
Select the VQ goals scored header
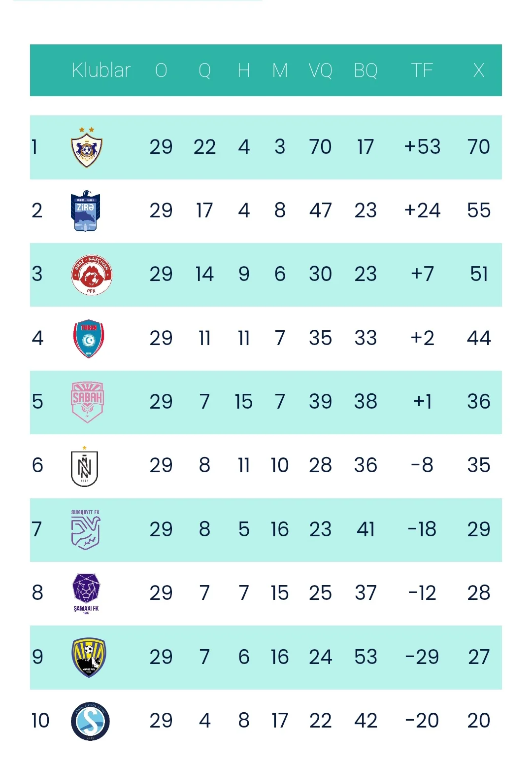(320, 70)
